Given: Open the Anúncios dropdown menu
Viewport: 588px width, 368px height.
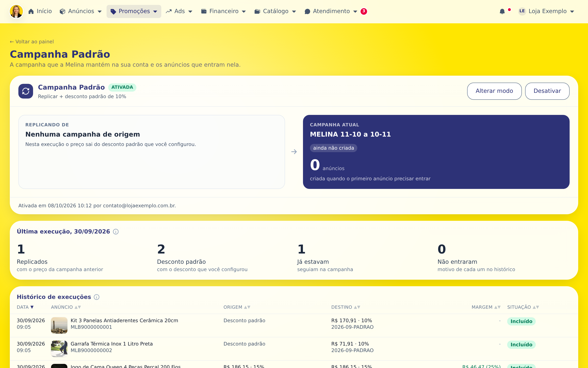Looking at the screenshot, I should point(81,11).
